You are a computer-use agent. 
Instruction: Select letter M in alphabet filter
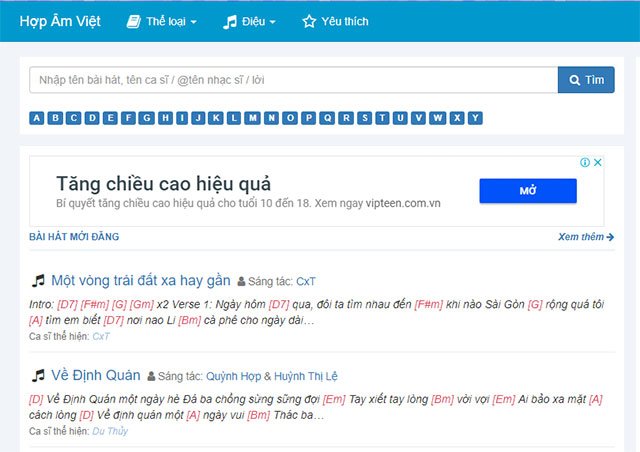(x=253, y=118)
